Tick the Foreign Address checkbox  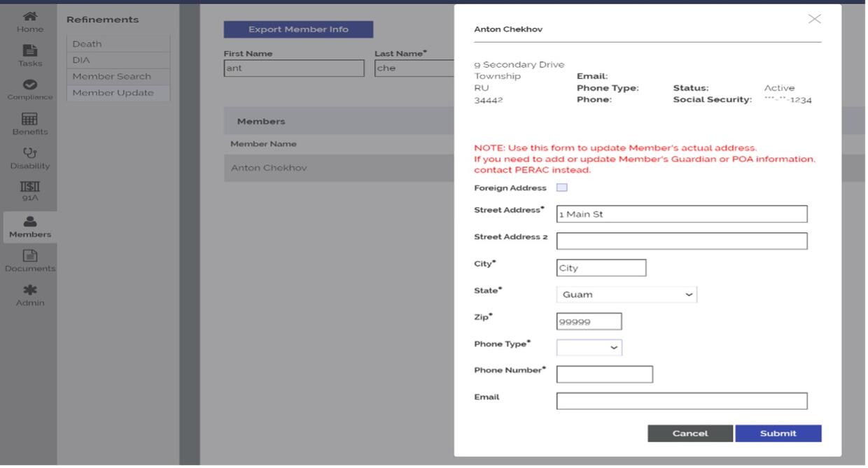(561, 187)
